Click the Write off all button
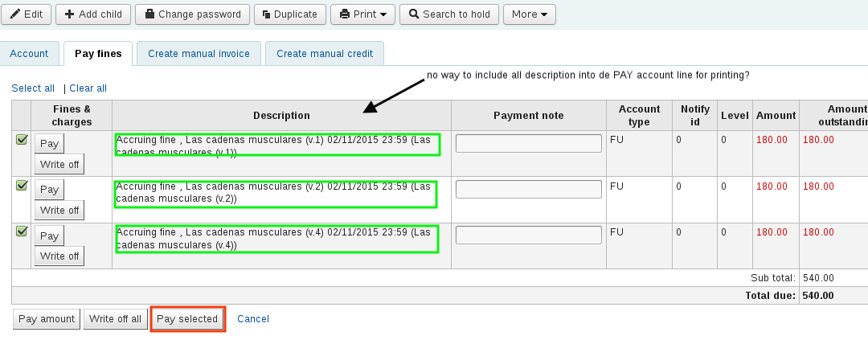The image size is (868, 340). pos(116,319)
